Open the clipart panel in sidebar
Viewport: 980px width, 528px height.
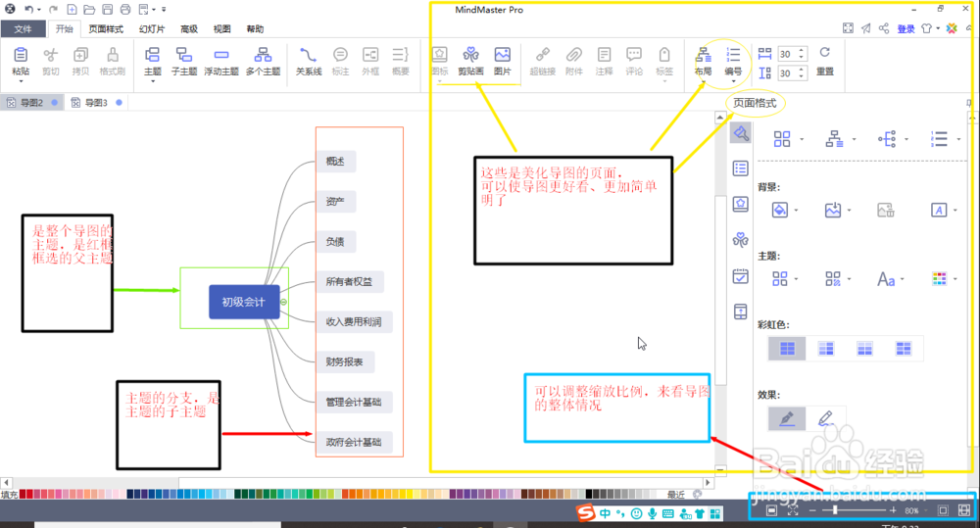pyautogui.click(x=741, y=239)
